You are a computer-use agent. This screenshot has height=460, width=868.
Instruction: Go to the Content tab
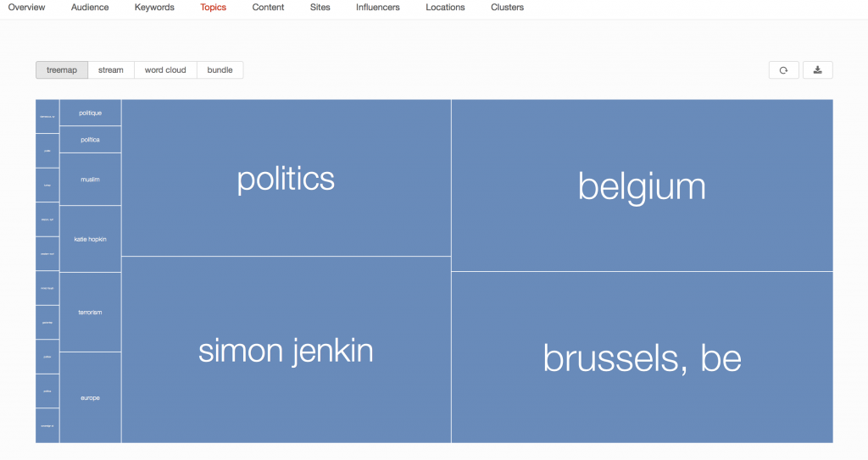pos(267,8)
